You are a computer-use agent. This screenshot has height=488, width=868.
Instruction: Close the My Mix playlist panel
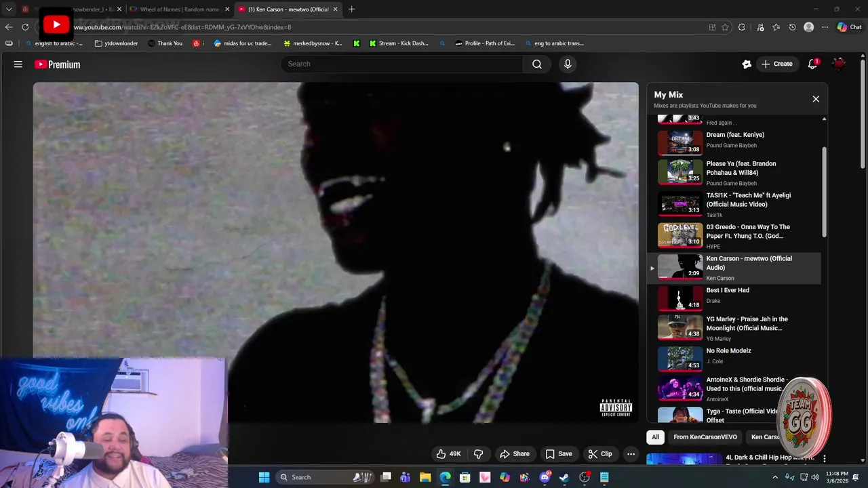coord(816,99)
